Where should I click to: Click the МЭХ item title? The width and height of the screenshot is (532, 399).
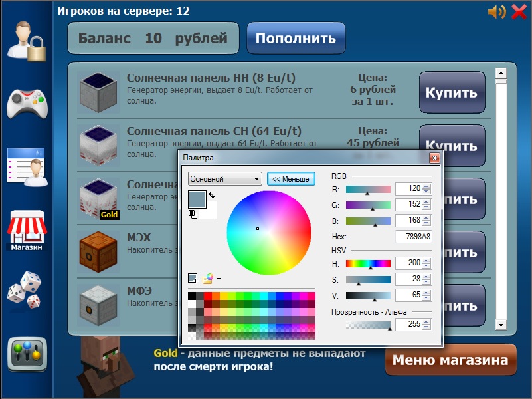tap(139, 237)
